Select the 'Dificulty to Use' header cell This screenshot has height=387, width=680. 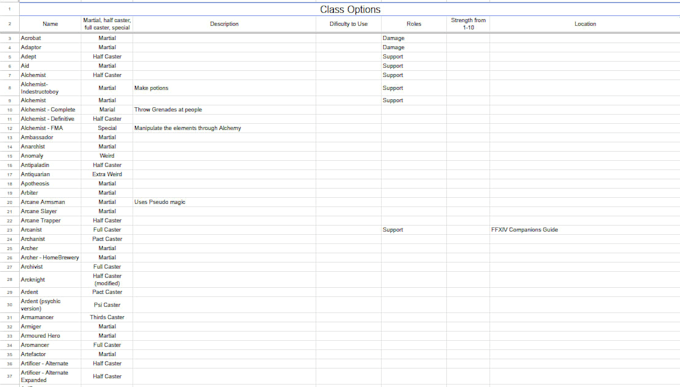(349, 24)
